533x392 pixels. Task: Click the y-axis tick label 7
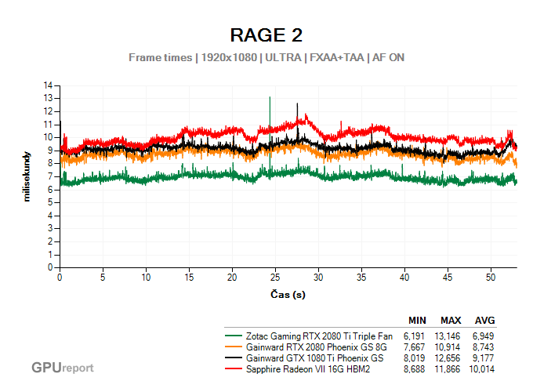coord(50,176)
